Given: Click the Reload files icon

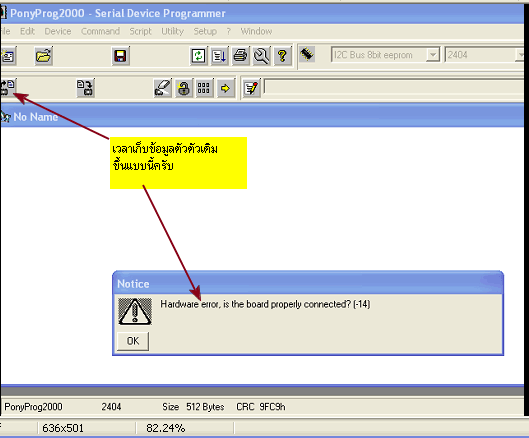Looking at the screenshot, I should pos(198,56).
